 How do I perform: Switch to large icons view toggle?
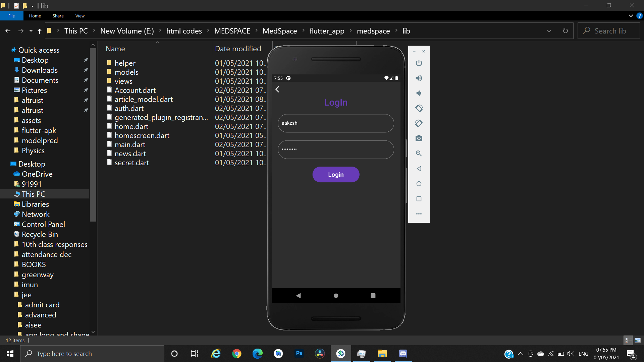coord(638,340)
